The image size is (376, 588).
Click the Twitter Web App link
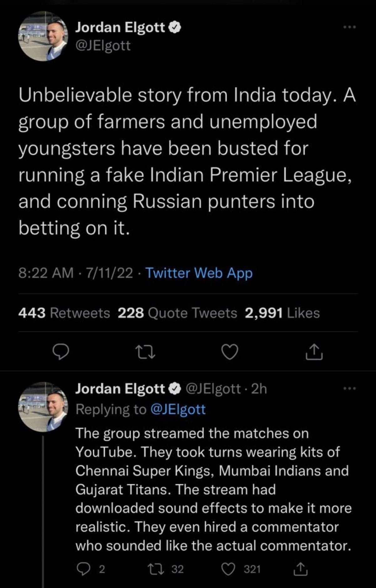coord(199,273)
